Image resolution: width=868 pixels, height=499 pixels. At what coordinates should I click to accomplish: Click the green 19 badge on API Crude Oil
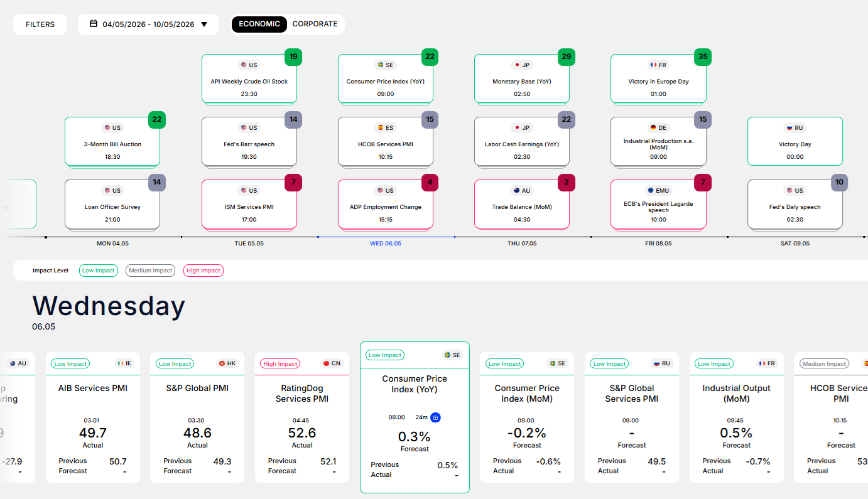(293, 57)
